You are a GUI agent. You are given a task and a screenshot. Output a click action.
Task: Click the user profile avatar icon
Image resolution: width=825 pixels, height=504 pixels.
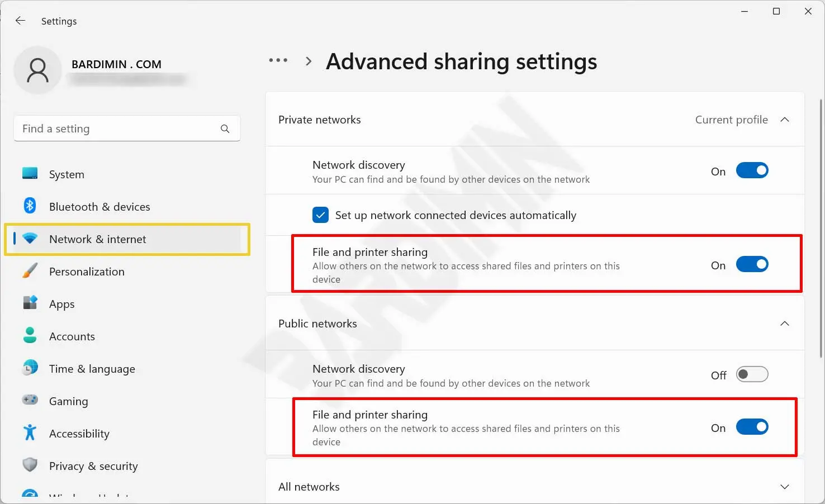37,70
